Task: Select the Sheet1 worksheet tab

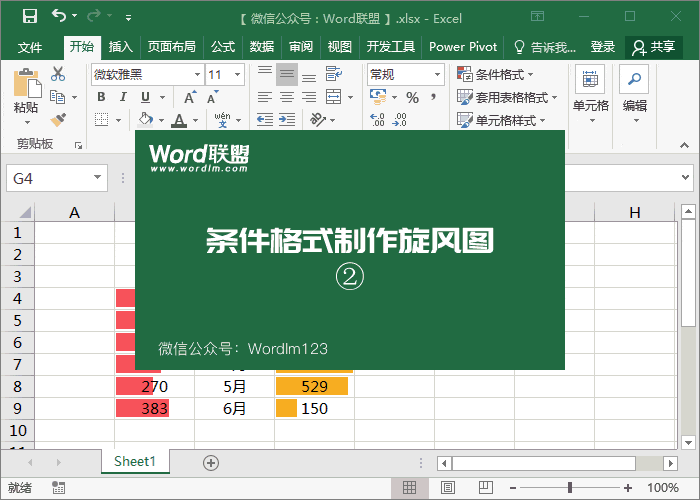Action: click(x=135, y=461)
